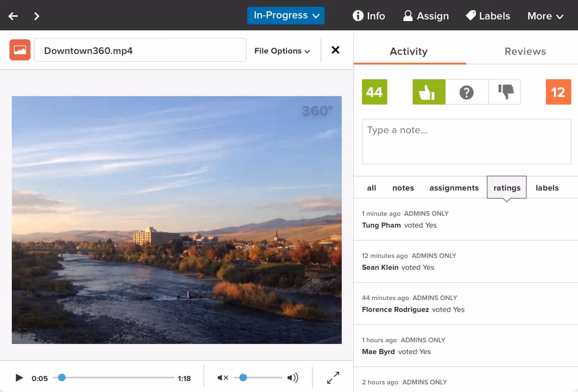Click the 360° video preview
This screenshot has height=392, width=578.
coord(177,220)
